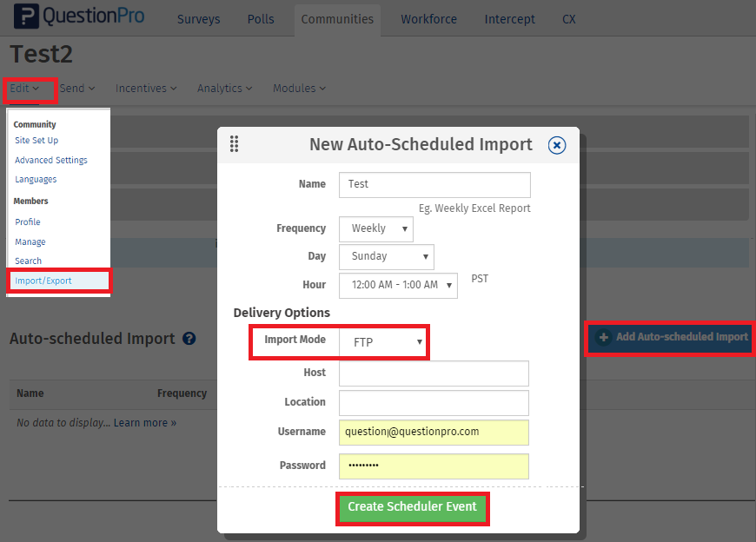The width and height of the screenshot is (756, 542).
Task: Click the plus icon on Add Auto-scheduled Import
Action: (603, 339)
